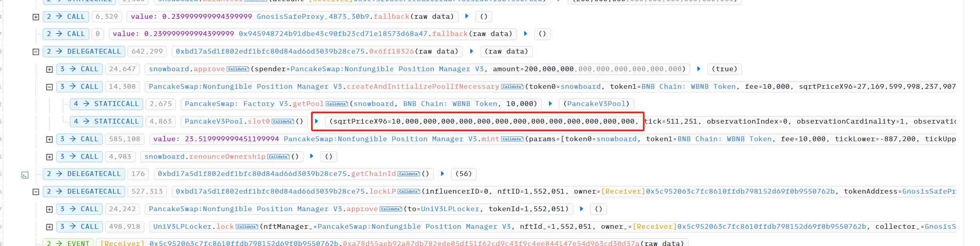Click 4 → STATICCALL badge on slot0 row

click(x=106, y=122)
